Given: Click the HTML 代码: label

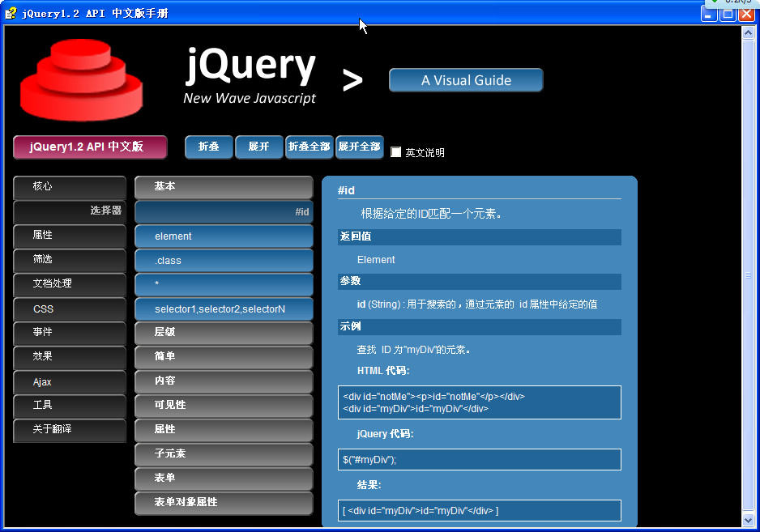Looking at the screenshot, I should point(383,371).
